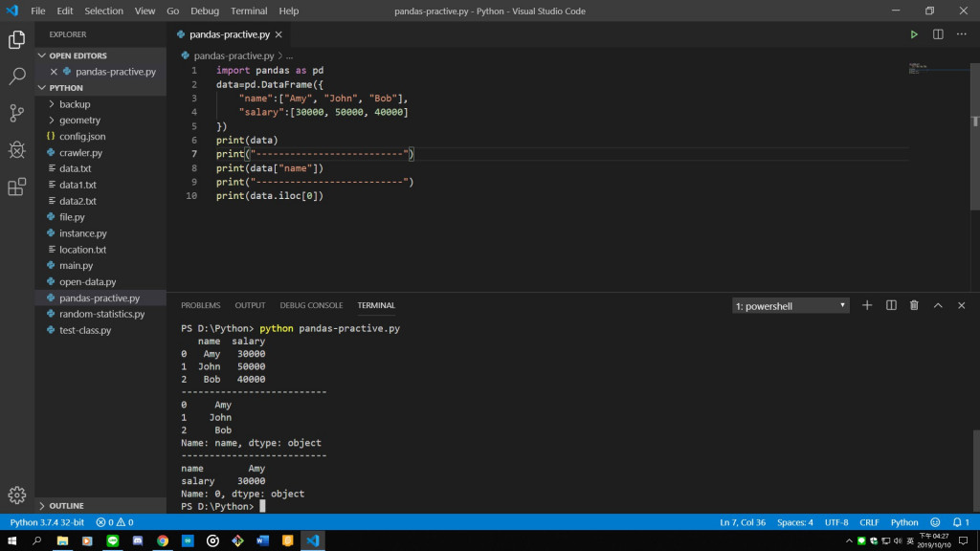Change indentation via Spaces: 4
Image resolution: width=980 pixels, height=551 pixels.
click(x=795, y=522)
